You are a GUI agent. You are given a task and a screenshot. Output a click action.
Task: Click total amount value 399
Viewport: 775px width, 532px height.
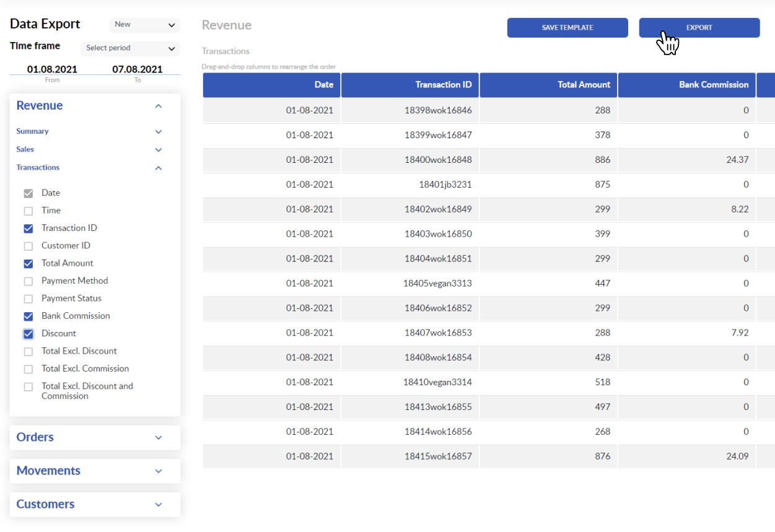(602, 234)
